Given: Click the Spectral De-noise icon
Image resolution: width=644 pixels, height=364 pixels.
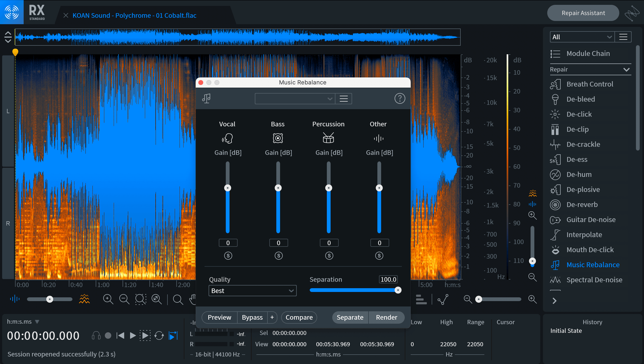Looking at the screenshot, I should (x=555, y=280).
